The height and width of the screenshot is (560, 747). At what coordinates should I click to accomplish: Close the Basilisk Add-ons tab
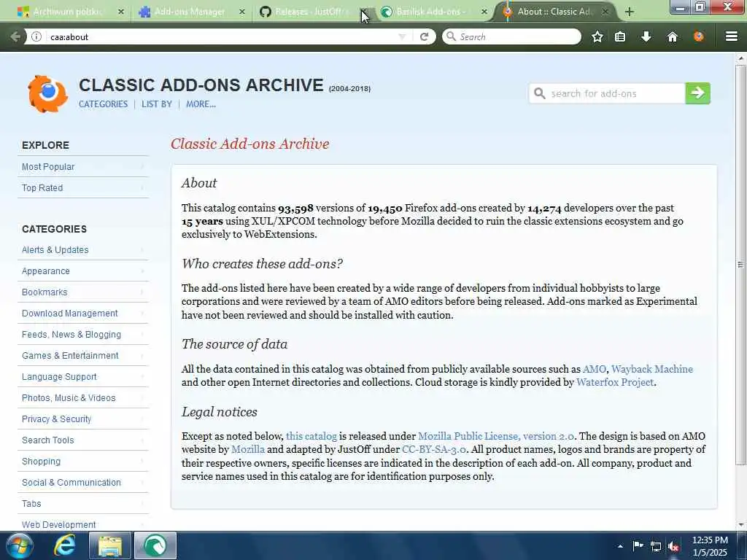484,12
